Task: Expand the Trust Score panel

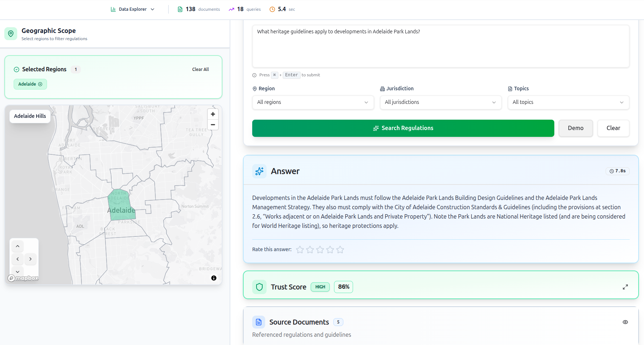Action: click(x=625, y=287)
